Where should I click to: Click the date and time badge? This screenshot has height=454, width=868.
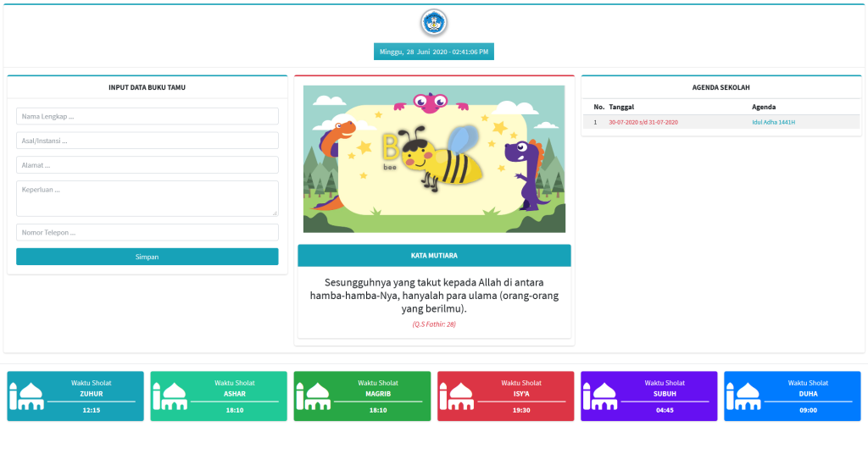coord(434,52)
